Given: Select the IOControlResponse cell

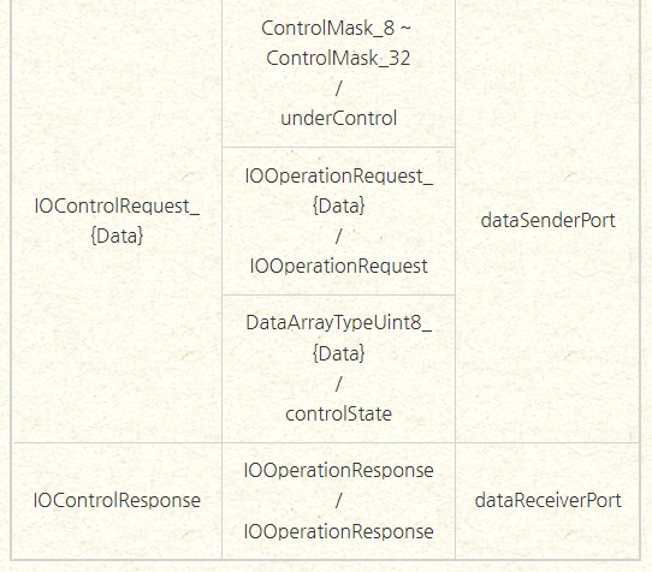Looking at the screenshot, I should pyautogui.click(x=117, y=500).
